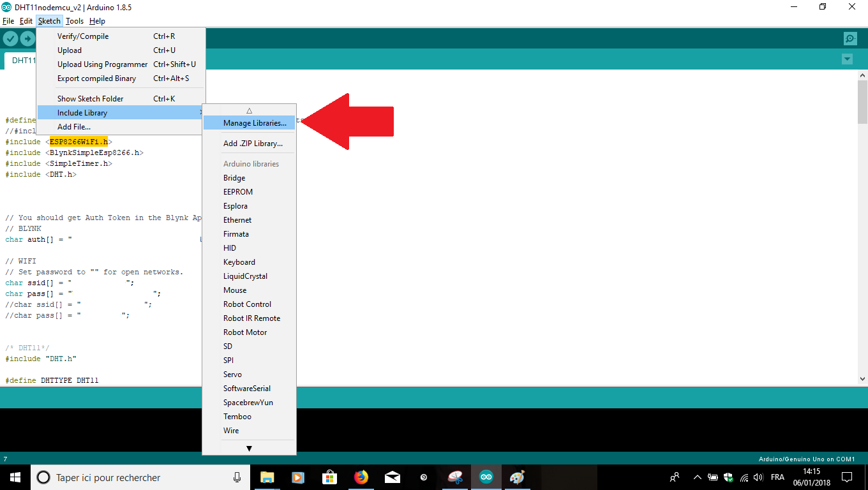Select Upload in the Sketch menu

(x=121, y=50)
